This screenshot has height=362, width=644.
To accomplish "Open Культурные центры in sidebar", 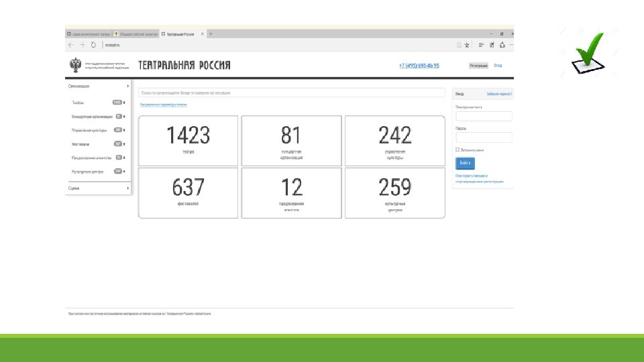I will [87, 172].
